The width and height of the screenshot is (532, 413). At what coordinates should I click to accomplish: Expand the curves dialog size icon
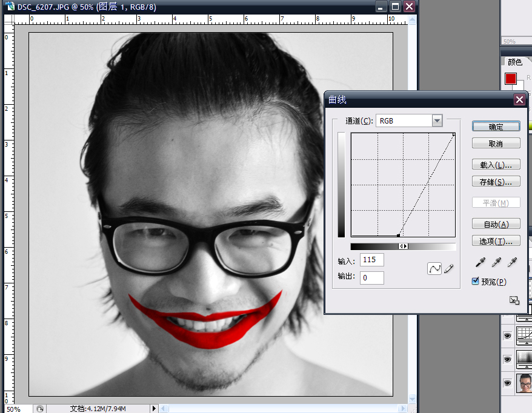[514, 300]
